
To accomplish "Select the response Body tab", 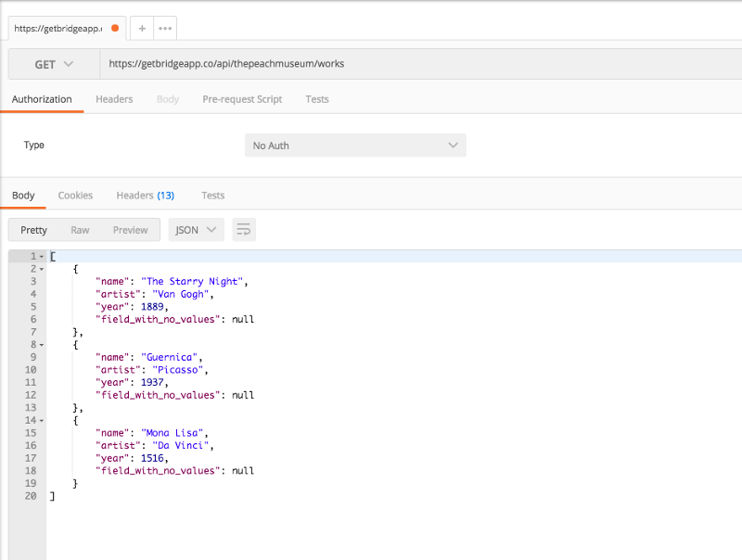I will (x=23, y=196).
